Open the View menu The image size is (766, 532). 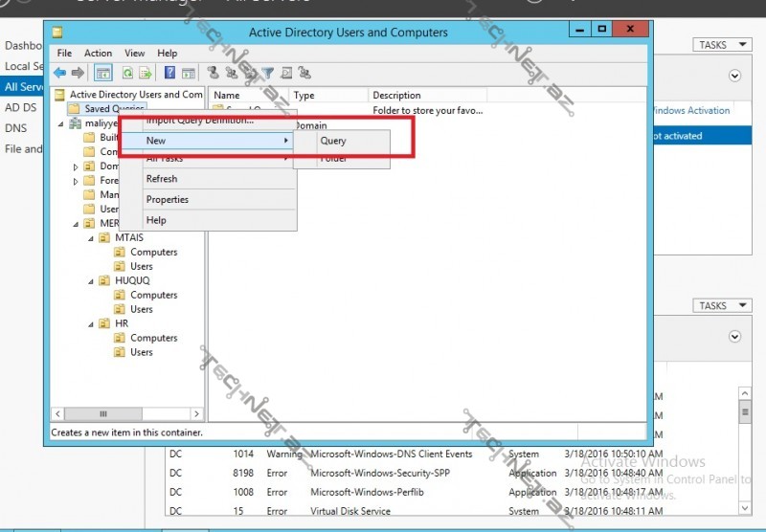click(x=134, y=54)
